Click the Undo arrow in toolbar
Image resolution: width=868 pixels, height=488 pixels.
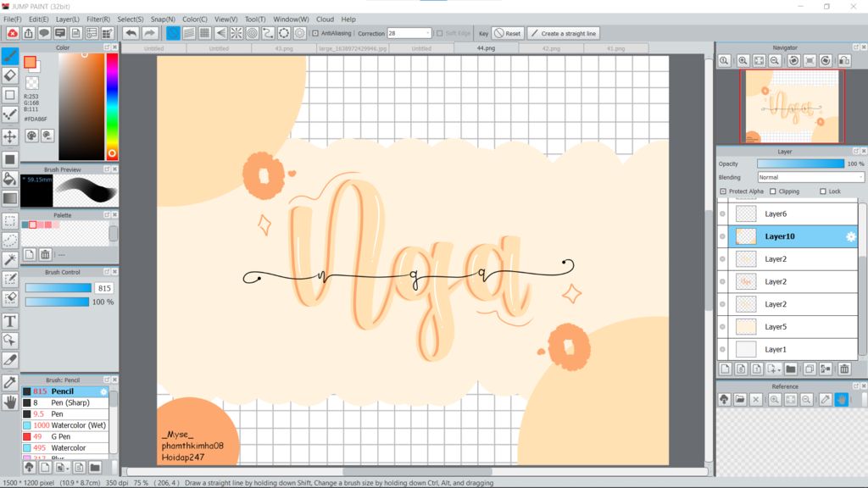tap(131, 33)
